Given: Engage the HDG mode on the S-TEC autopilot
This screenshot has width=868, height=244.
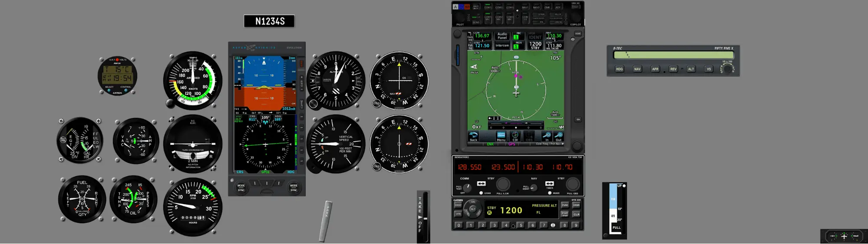Looking at the screenshot, I should coord(619,69).
